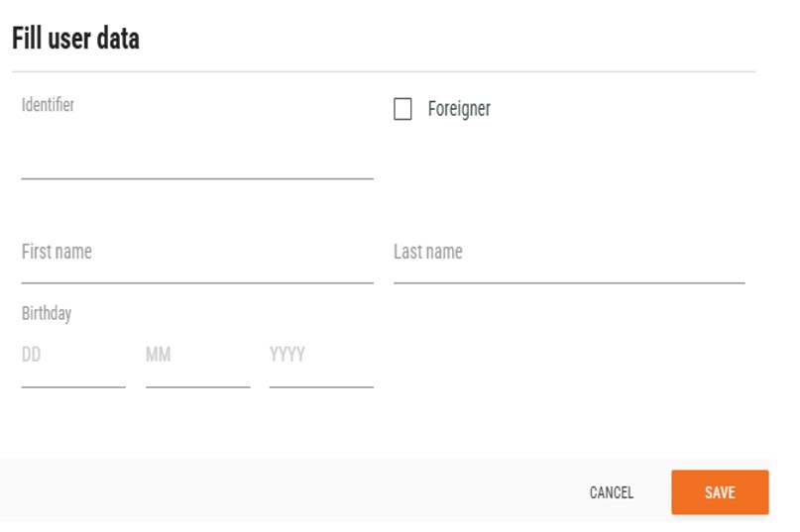Click the underline beneath the DD field

tap(72, 386)
